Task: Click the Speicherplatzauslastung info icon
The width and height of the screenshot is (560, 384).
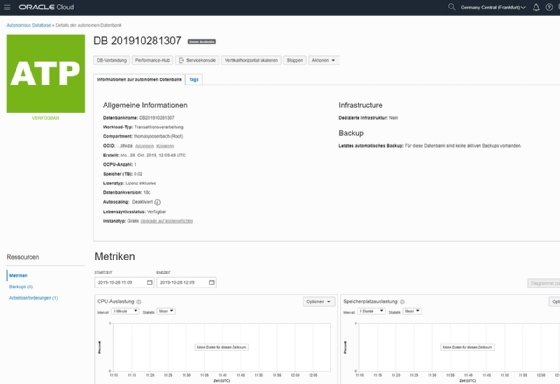Action: click(402, 302)
